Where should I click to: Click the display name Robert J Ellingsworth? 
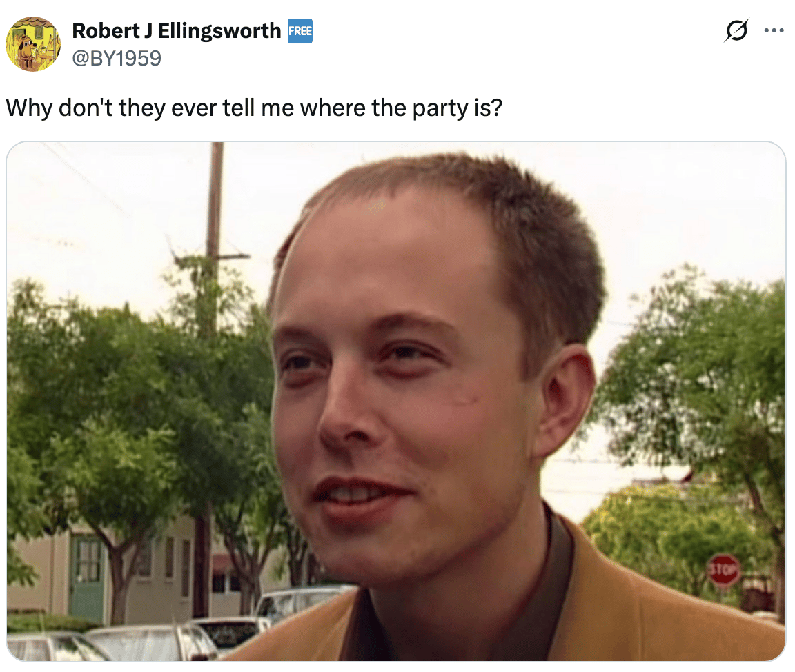(177, 31)
